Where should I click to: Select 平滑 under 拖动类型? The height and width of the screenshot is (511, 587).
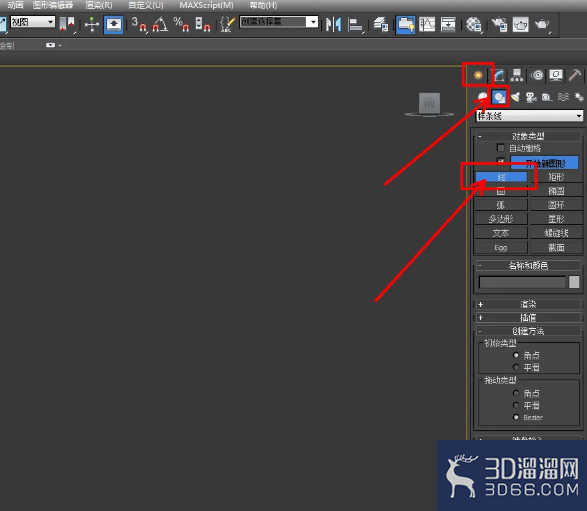(x=516, y=405)
